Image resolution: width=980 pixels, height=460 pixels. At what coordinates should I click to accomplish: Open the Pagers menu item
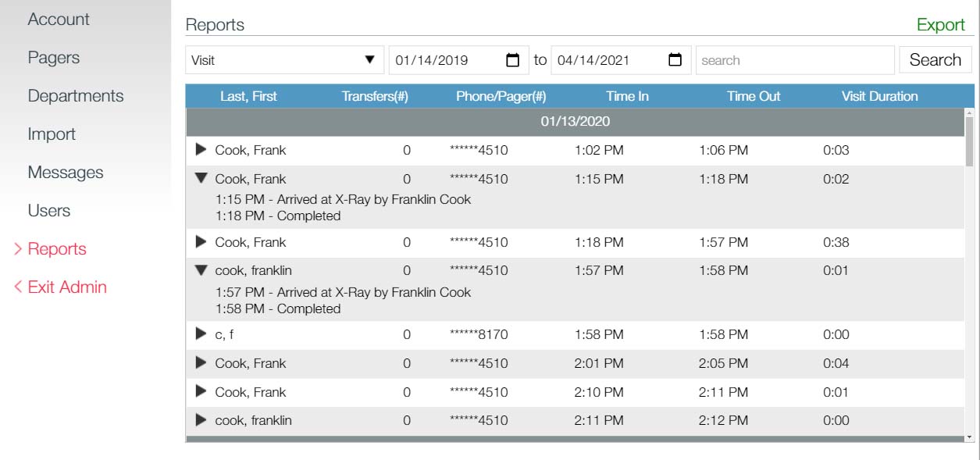tap(54, 58)
